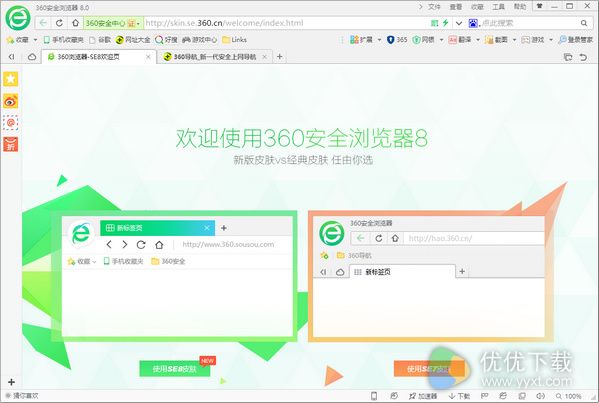This screenshot has height=403, width=599.
Task: Open the 谷歌 bookmark
Action: tap(100, 40)
